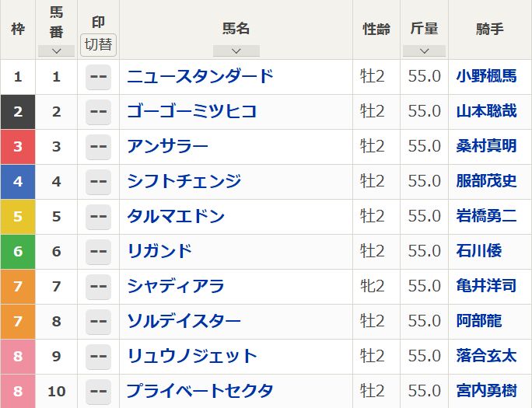The image size is (532, 408).
Task: Select the green frame number 6 cell
Action: 18,252
